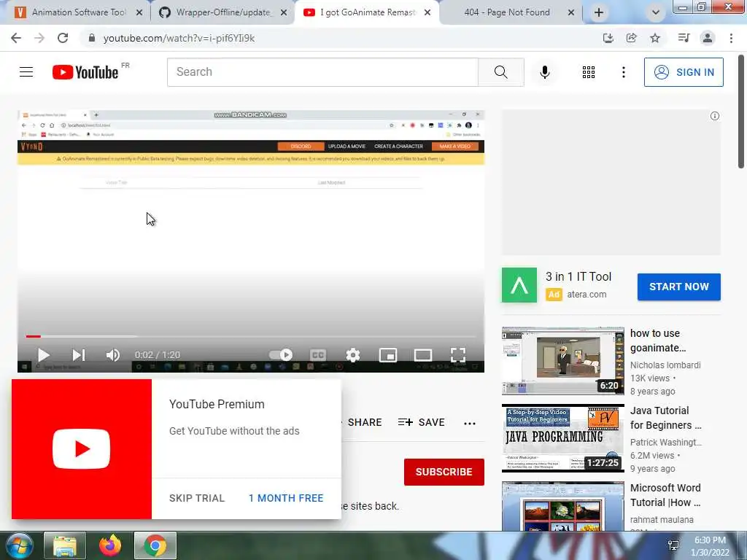Screen dimensions: 747x560
Task: Go back in browser history
Action: click(16, 38)
